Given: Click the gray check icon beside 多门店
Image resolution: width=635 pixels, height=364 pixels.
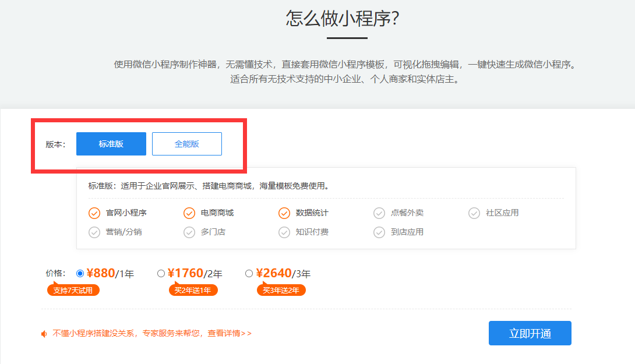Looking at the screenshot, I should tap(189, 232).
